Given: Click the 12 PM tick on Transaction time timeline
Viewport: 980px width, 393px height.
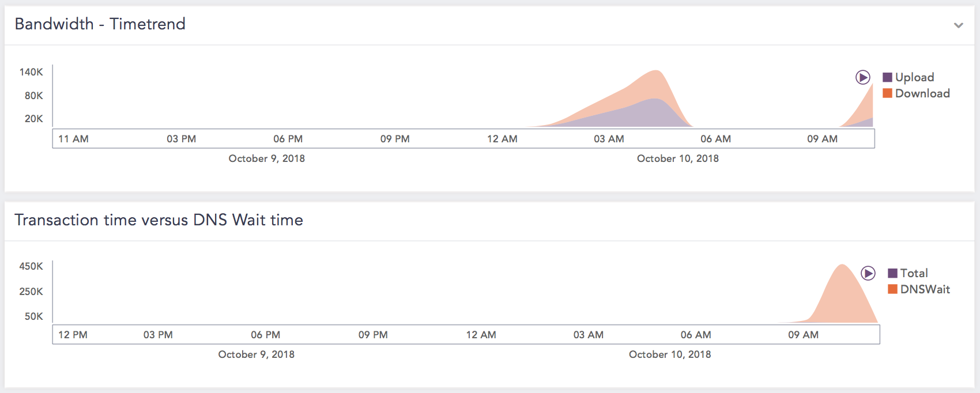Looking at the screenshot, I should point(73,335).
